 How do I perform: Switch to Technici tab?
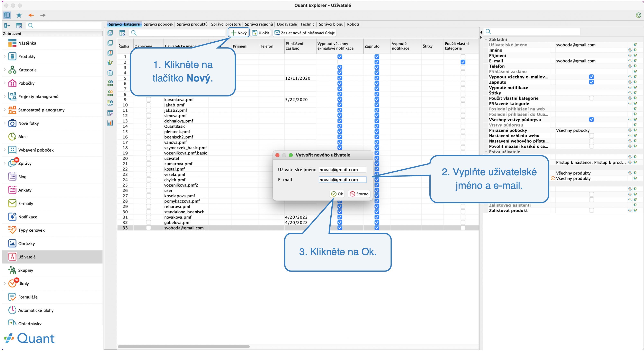click(x=308, y=24)
